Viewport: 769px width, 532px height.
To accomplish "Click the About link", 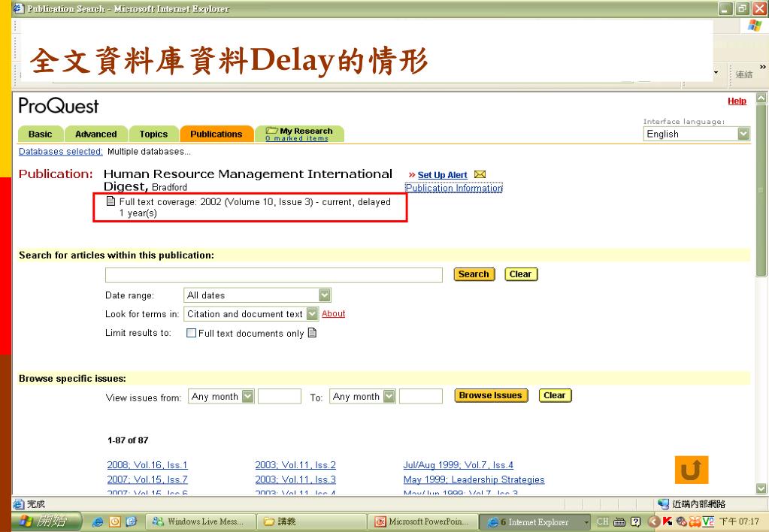I will click(334, 313).
